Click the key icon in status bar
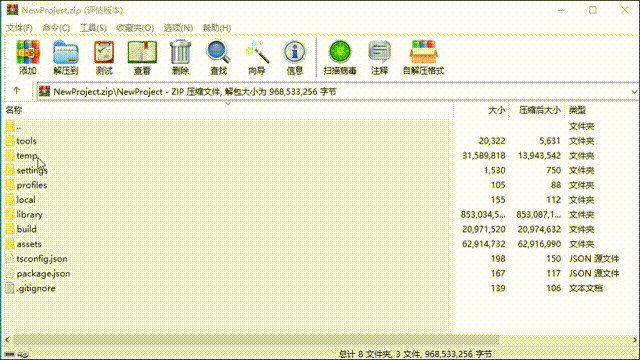The width and height of the screenshot is (640, 360). (x=23, y=354)
